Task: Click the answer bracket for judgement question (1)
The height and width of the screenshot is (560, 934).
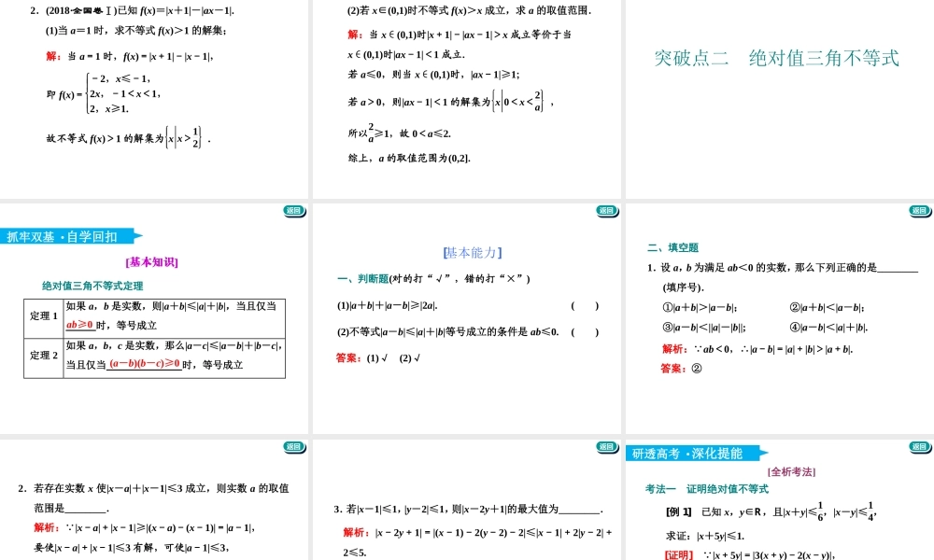Action: pos(584,305)
